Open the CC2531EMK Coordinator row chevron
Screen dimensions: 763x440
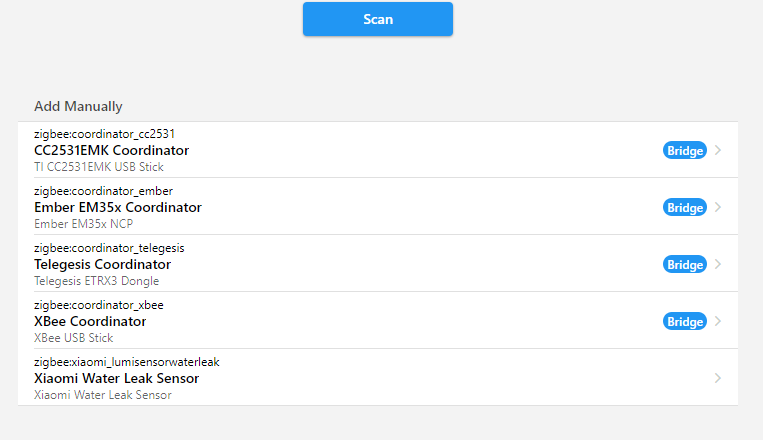(x=718, y=151)
